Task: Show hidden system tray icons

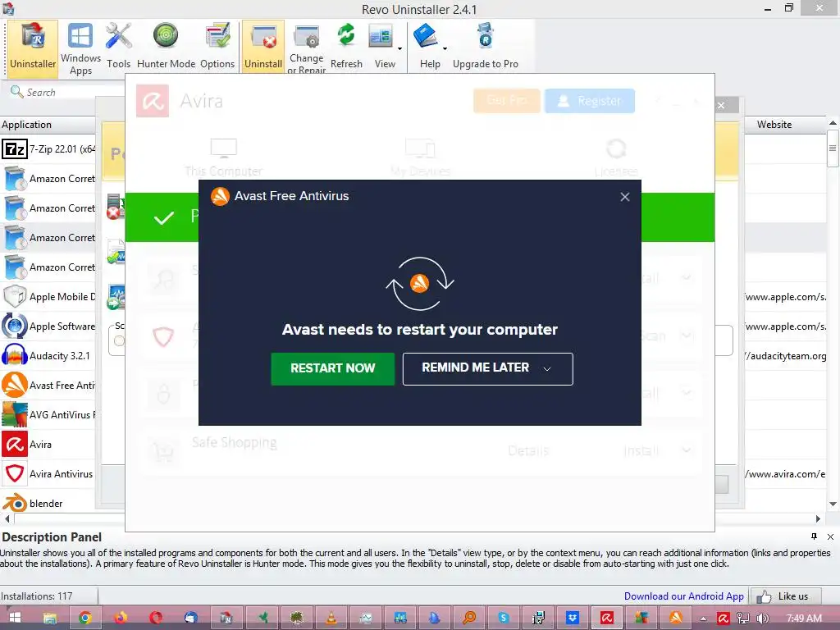Action: point(703,619)
